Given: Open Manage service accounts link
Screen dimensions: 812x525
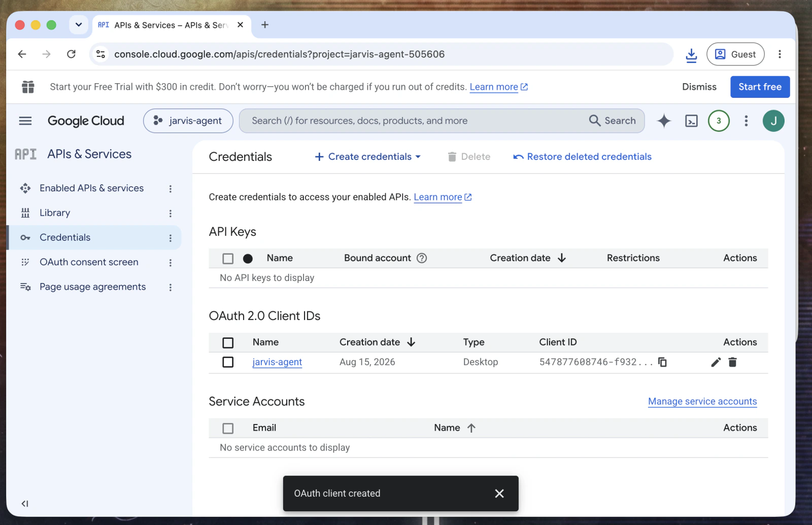Looking at the screenshot, I should click(702, 401).
